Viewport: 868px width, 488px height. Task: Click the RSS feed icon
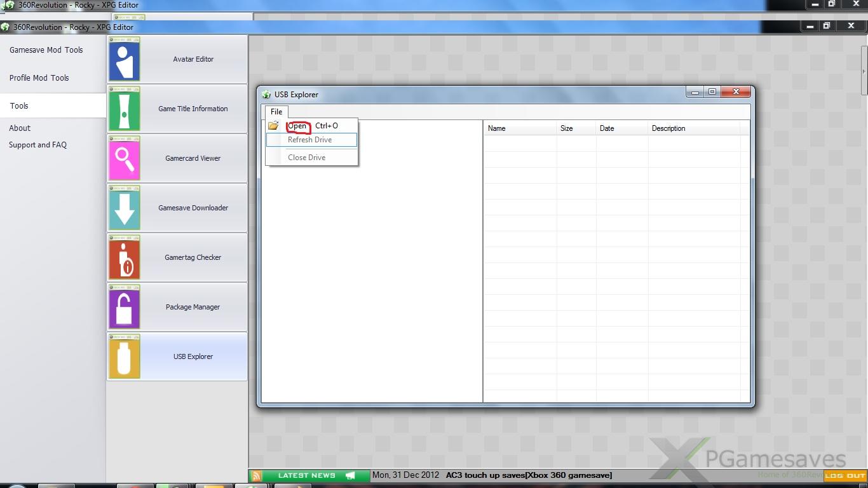click(x=256, y=475)
